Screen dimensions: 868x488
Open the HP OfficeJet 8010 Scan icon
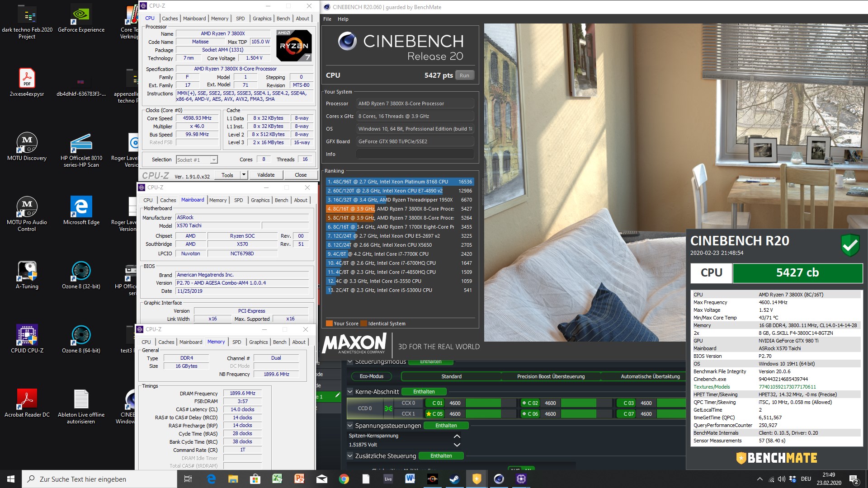point(81,150)
